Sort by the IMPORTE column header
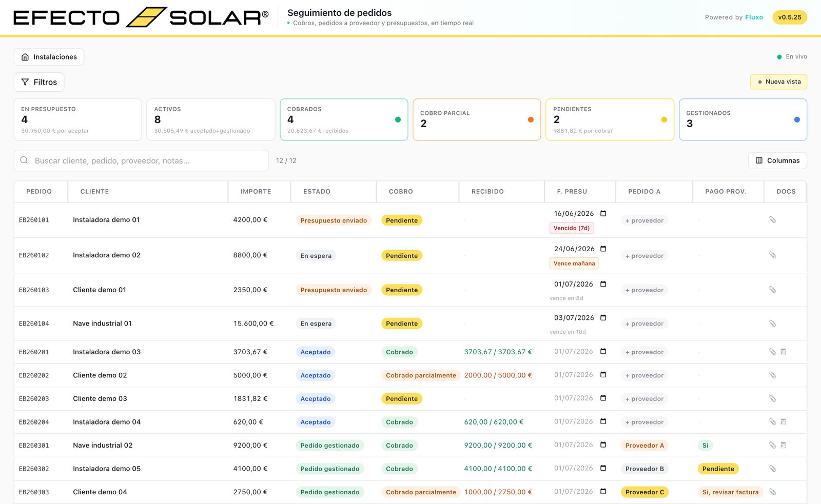 (256, 192)
